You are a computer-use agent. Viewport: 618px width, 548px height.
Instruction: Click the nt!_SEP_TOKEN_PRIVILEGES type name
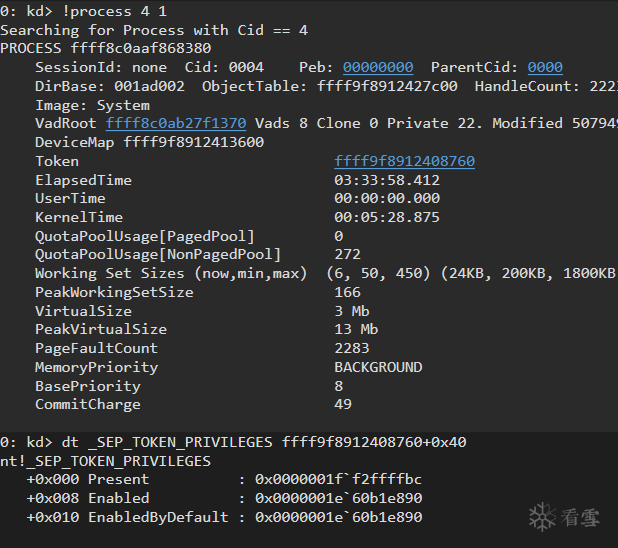pos(106,461)
